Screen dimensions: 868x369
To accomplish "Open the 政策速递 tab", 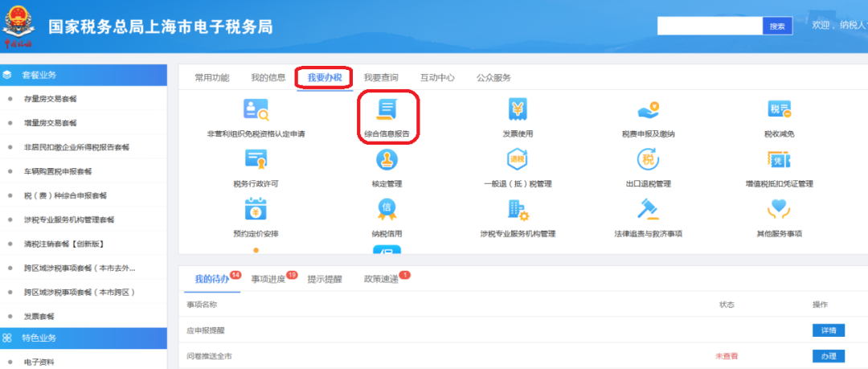I will pyautogui.click(x=381, y=279).
